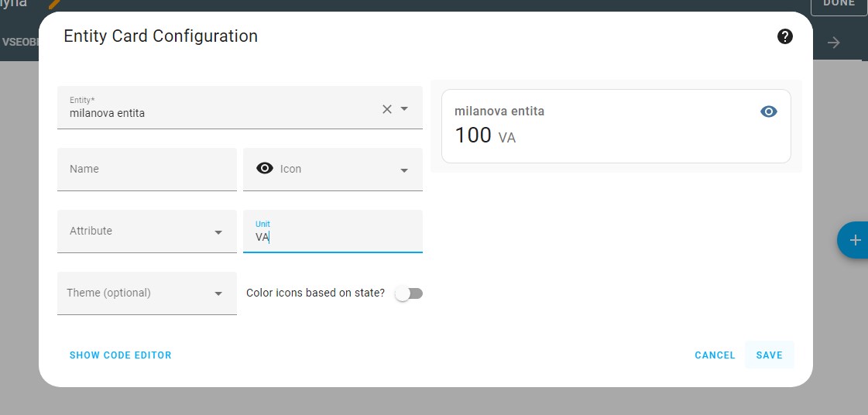Click the eye icon on the preview card
The width and height of the screenshot is (868, 415).
(x=768, y=111)
